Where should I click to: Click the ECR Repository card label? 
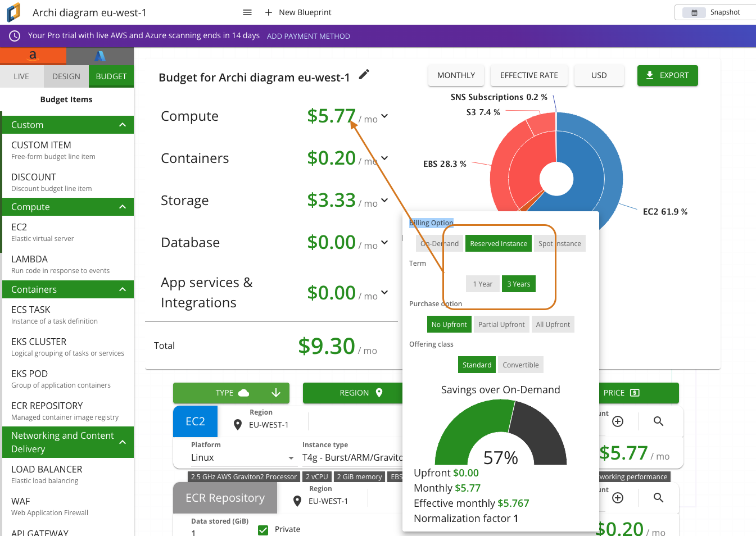(225, 498)
